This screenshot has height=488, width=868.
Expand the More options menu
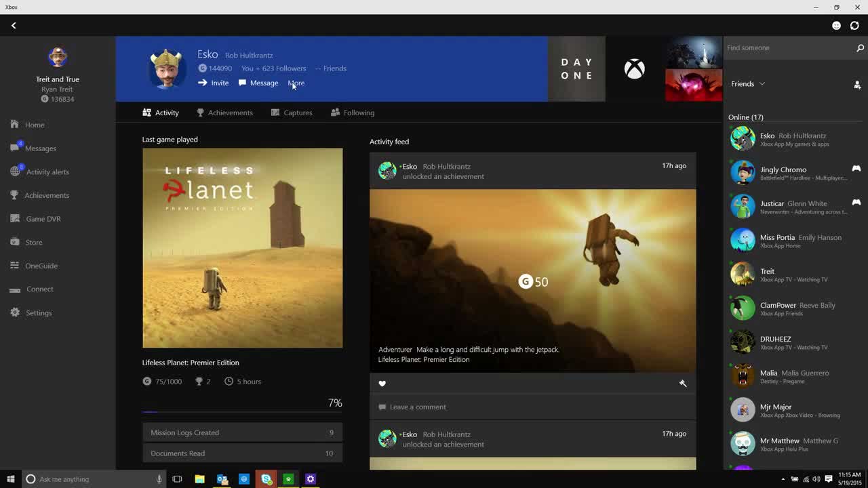296,83
